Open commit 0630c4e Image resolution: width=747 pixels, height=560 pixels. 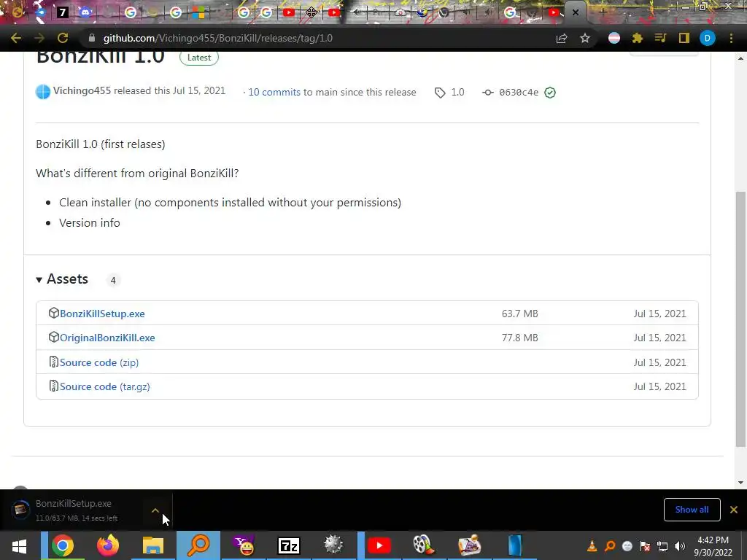[x=519, y=93]
